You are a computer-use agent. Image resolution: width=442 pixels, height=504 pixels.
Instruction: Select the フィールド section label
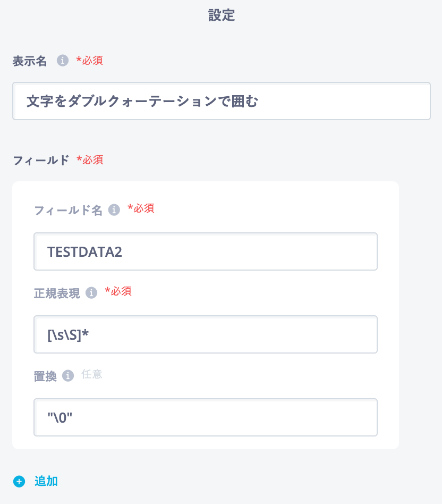tap(41, 160)
